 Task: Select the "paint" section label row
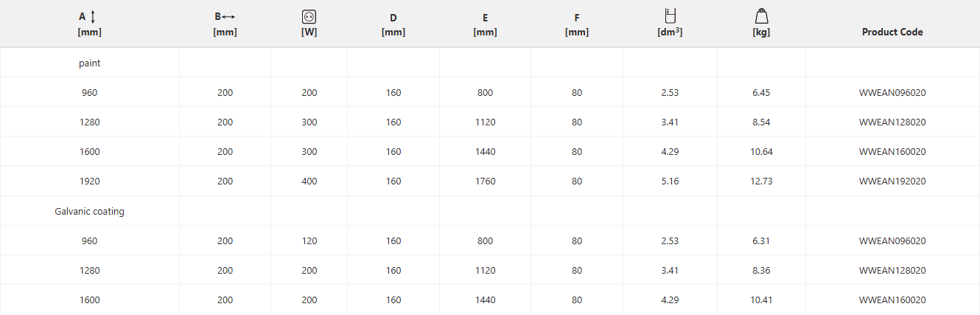coord(90,63)
